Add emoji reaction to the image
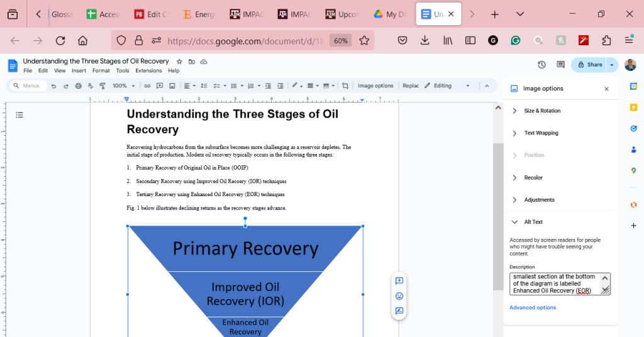Viewport: 644px width, 337px height. pos(399,296)
